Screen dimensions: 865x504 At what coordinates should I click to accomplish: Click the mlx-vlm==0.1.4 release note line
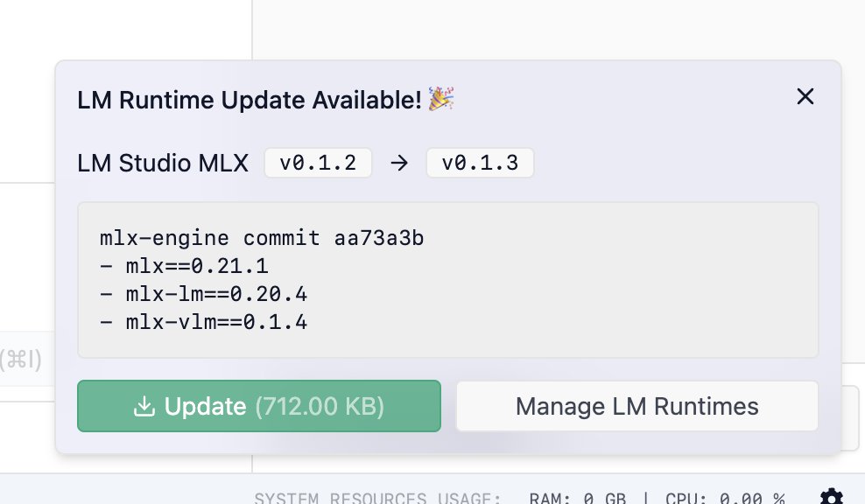(x=204, y=322)
